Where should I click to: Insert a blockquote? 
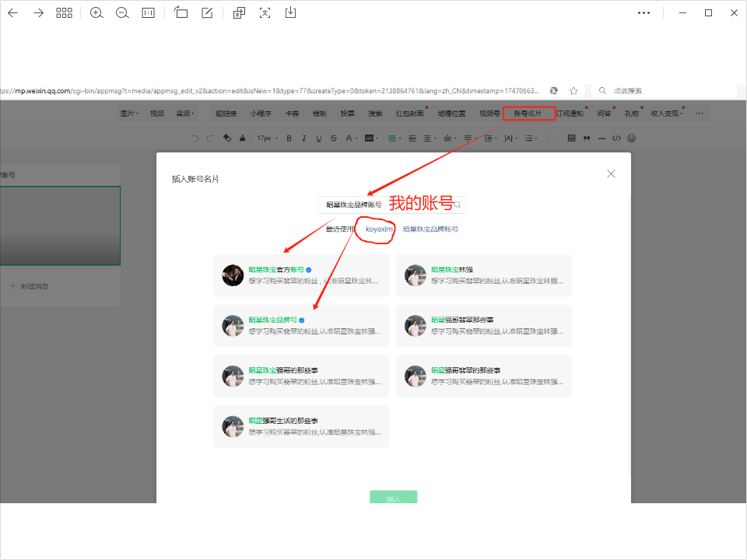587,138
